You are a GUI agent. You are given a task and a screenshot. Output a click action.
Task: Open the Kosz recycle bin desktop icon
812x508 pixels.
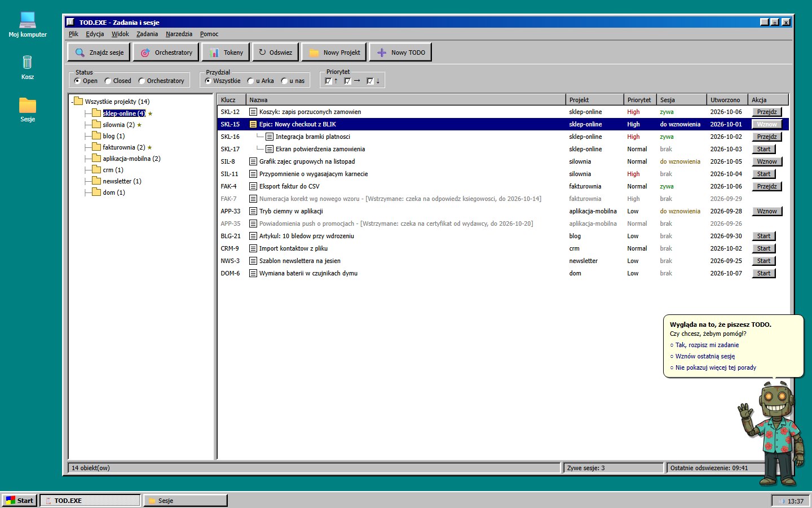click(28, 67)
